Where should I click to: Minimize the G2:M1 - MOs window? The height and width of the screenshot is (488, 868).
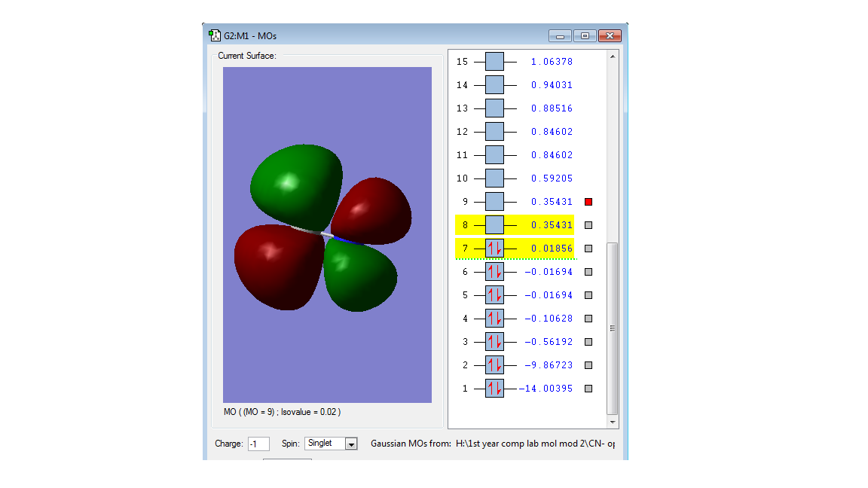(561, 36)
